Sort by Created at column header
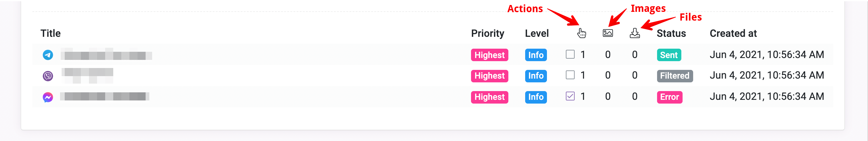The image size is (868, 141). [x=733, y=33]
